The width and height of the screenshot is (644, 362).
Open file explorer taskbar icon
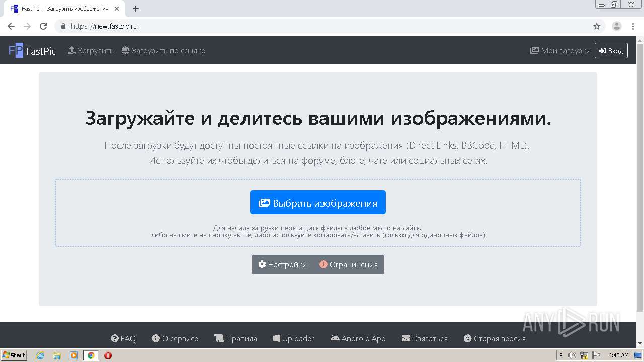click(x=57, y=355)
